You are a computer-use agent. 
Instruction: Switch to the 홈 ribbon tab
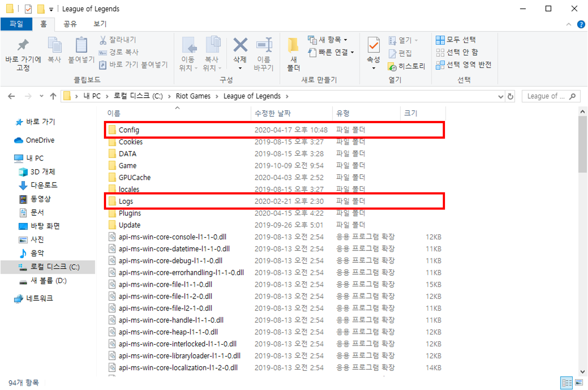pos(43,24)
